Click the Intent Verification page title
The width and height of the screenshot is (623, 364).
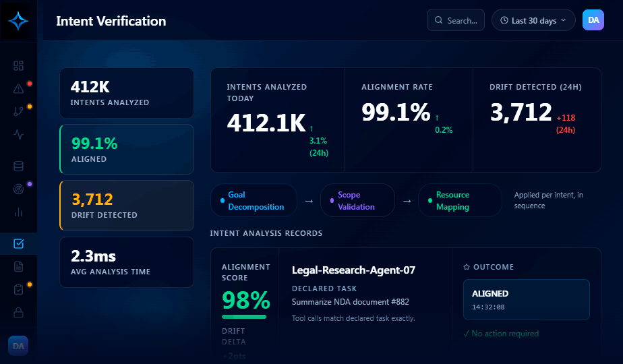point(111,21)
